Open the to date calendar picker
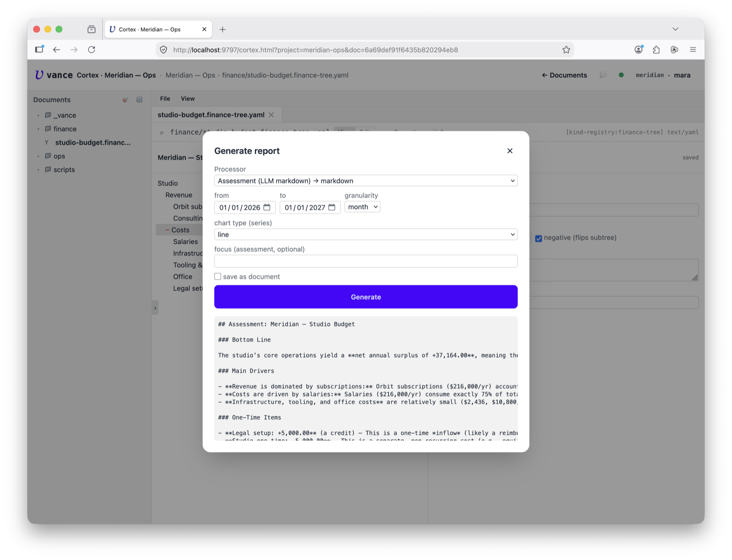 tap(332, 207)
